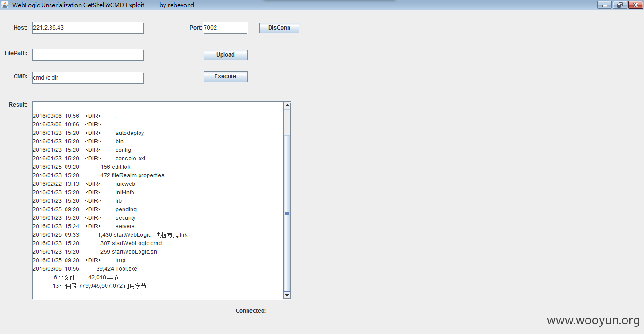644x334 pixels.
Task: Select the tmp directory line
Action: click(x=79, y=260)
